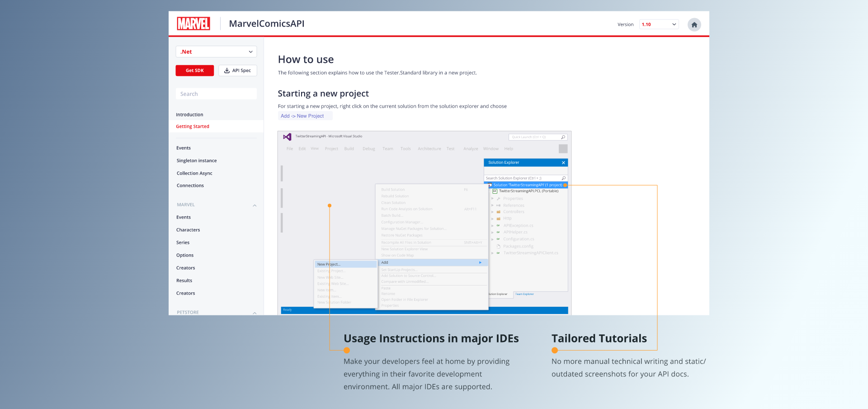Image resolution: width=868 pixels, height=409 pixels.
Task: Click the APIException.cs file icon
Action: pyautogui.click(x=498, y=226)
